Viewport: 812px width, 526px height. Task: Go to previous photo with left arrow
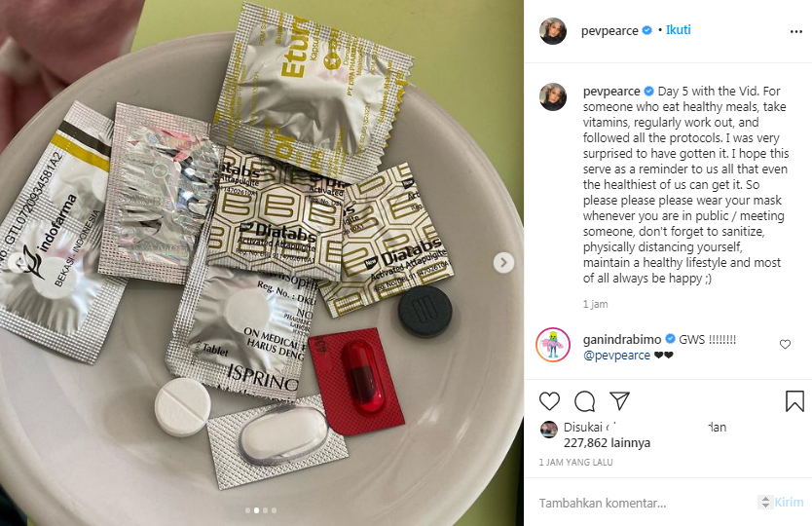(x=18, y=263)
